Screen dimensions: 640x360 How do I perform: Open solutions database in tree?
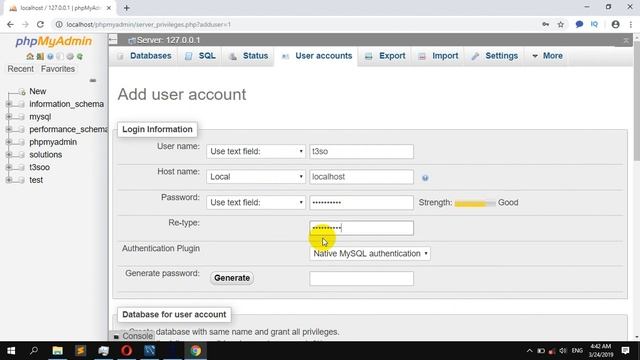45,155
